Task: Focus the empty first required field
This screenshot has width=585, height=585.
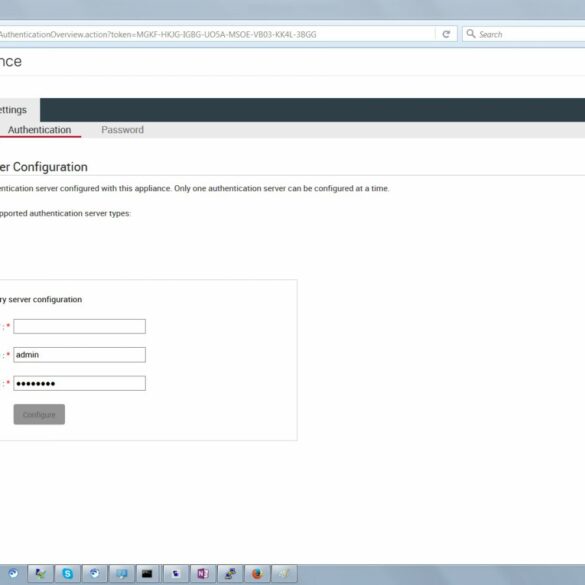Action: click(79, 326)
